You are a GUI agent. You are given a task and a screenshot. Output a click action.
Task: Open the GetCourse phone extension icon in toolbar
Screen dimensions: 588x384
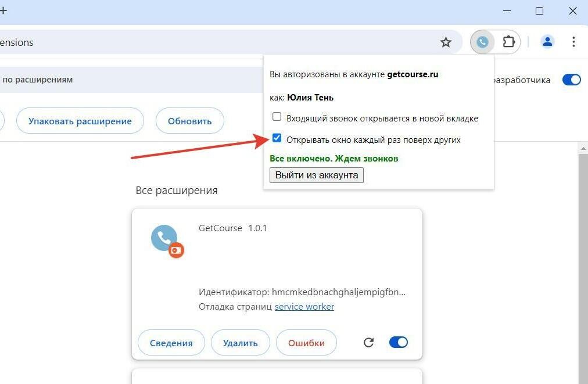pyautogui.click(x=482, y=42)
